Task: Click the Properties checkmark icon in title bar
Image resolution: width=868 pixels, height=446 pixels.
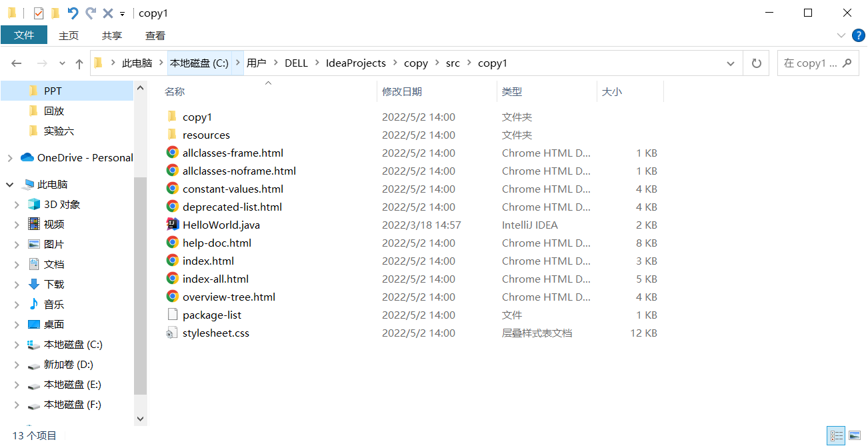Action: tap(39, 13)
